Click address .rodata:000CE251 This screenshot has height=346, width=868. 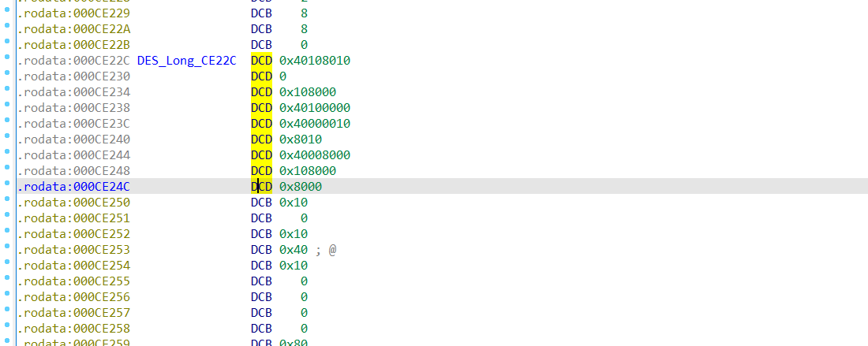click(73, 218)
